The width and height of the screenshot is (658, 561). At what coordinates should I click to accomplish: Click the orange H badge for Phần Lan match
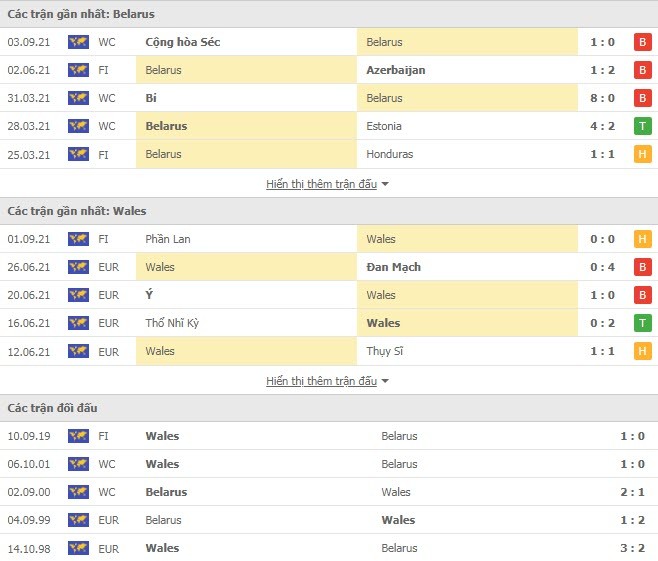tap(642, 239)
